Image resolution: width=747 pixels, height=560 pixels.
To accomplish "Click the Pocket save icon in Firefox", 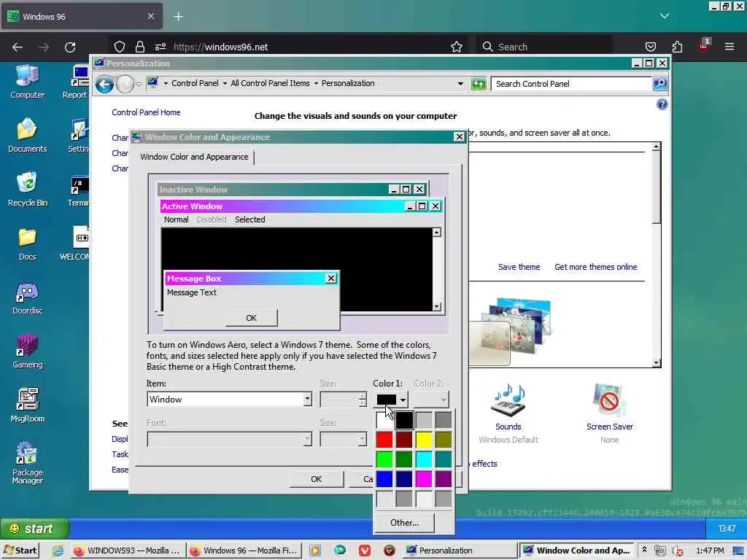I will (650, 47).
